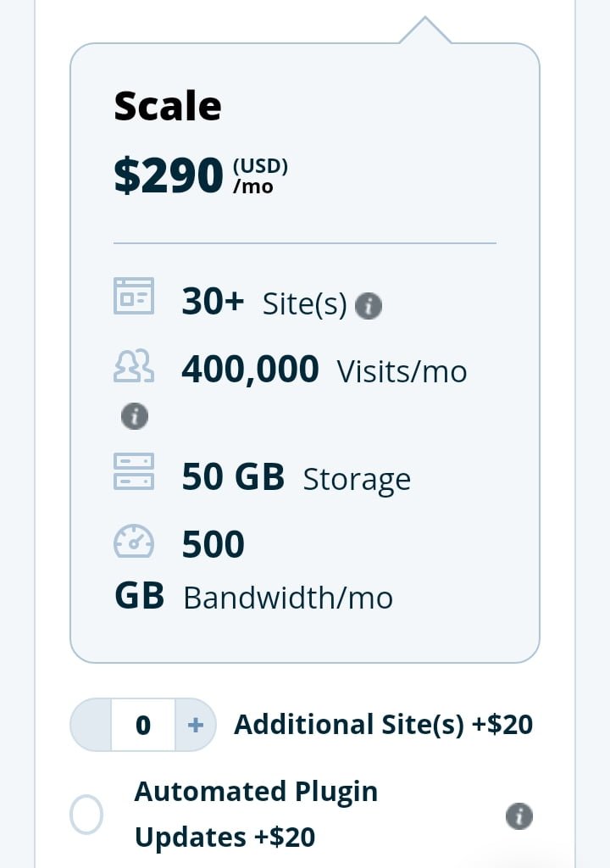Click the Automated Plugin Updates +$20 label
Screen dimensions: 610x868
pyautogui.click(x=256, y=815)
